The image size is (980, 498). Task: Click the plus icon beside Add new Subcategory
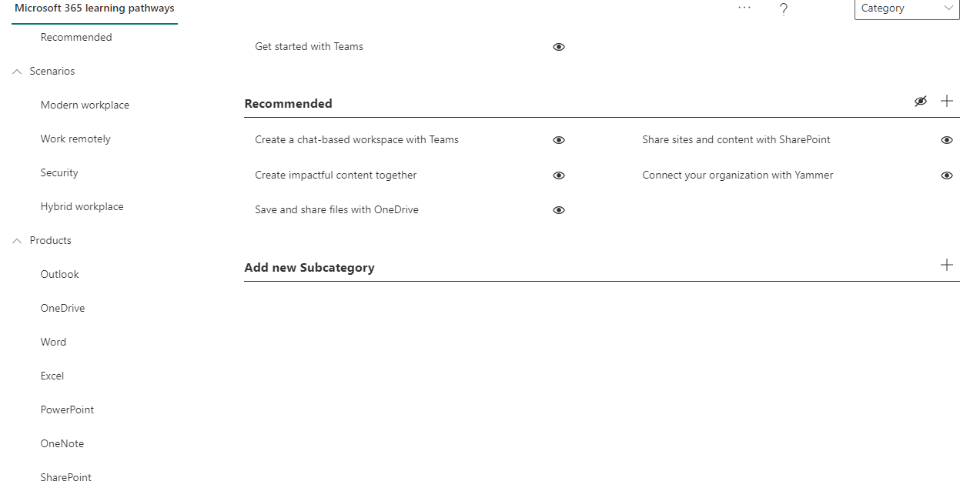click(947, 265)
